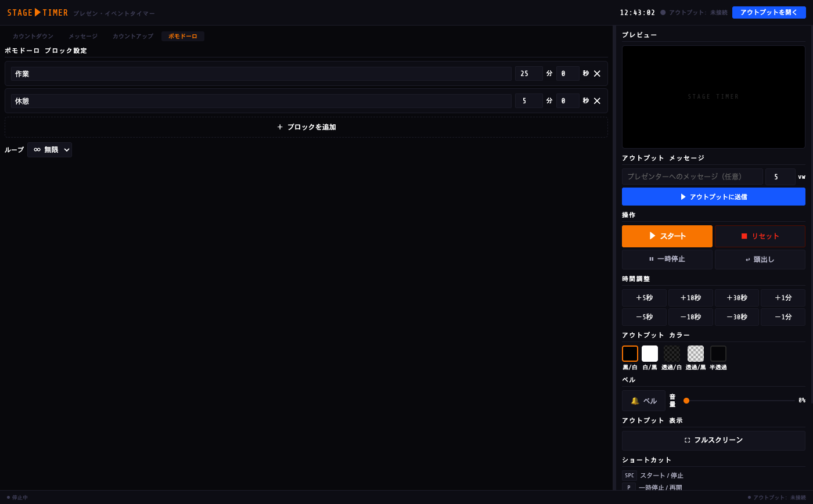Start the timer with スタート
The image size is (813, 504).
point(667,236)
